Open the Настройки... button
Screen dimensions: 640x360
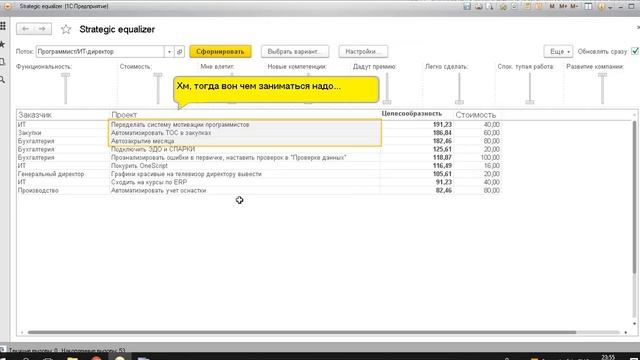[363, 51]
